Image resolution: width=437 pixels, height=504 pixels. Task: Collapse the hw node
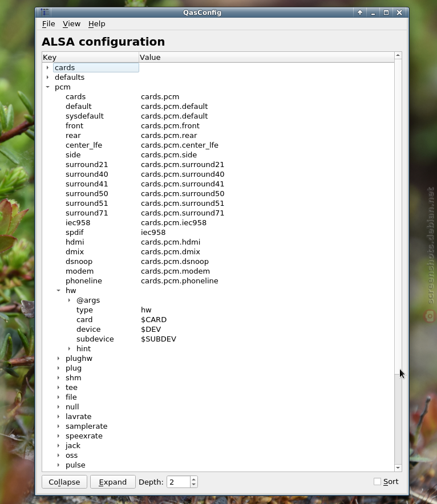(x=58, y=290)
